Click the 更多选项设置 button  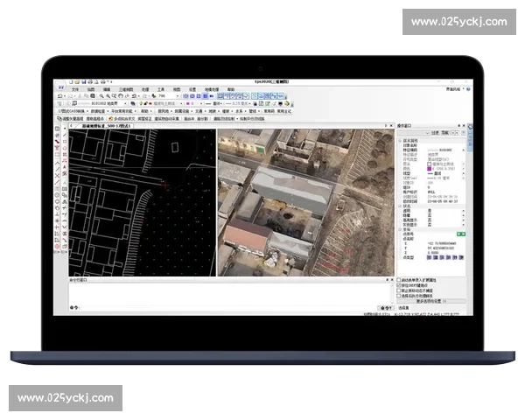(430, 301)
